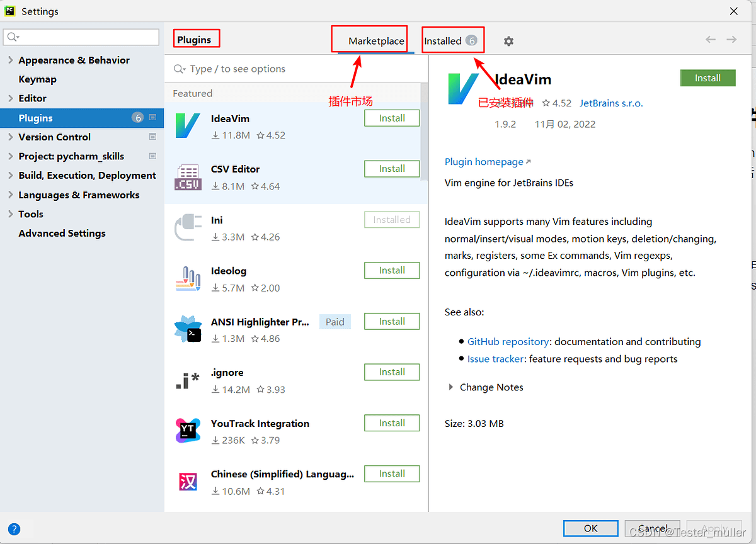This screenshot has width=756, height=544.
Task: Click the YouTrack Integration plugin icon
Action: (188, 431)
